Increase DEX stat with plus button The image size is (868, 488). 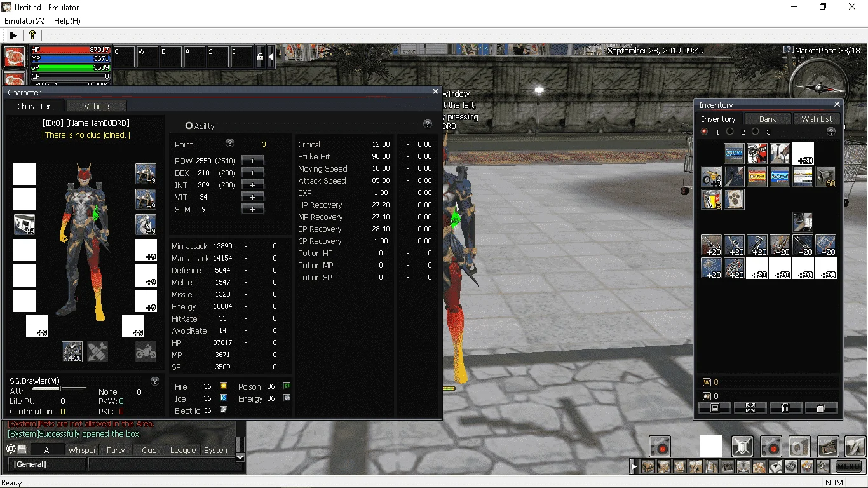tap(252, 173)
